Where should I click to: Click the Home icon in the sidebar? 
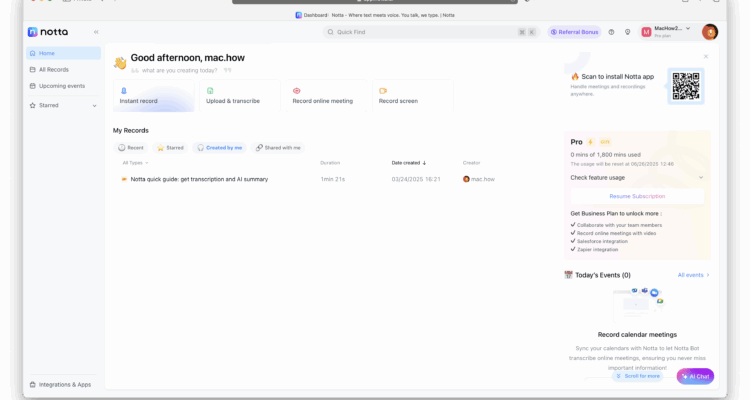(x=33, y=53)
